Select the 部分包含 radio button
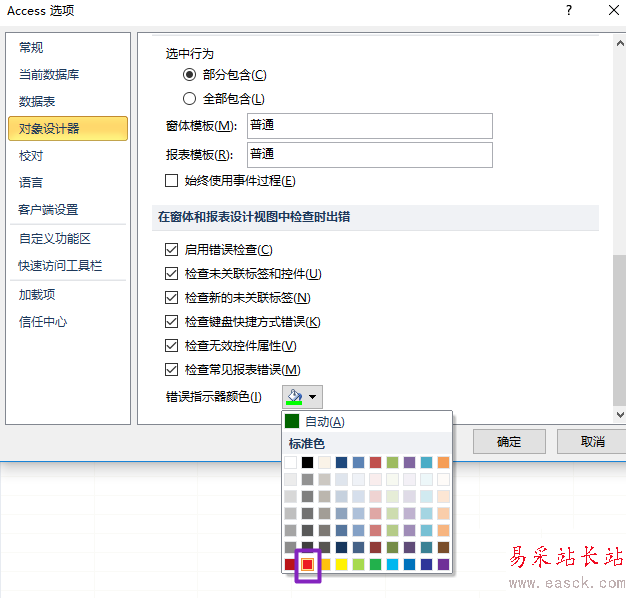This screenshot has width=626, height=598. click(189, 75)
